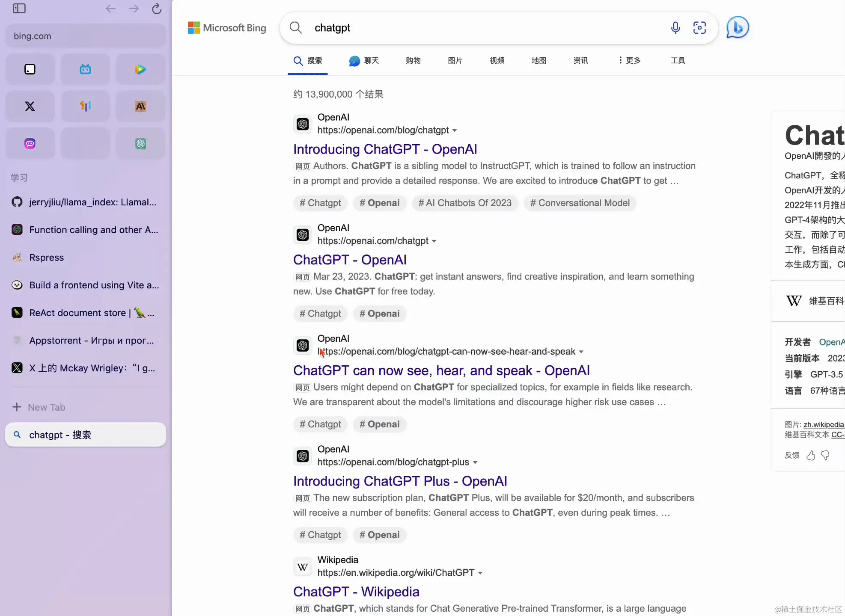845x616 pixels.
Task: Open the Bilibili pinned site tile
Action: click(x=85, y=69)
